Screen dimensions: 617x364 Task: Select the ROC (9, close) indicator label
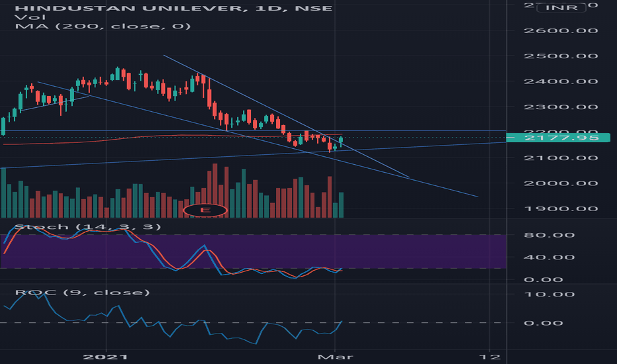[82, 293]
